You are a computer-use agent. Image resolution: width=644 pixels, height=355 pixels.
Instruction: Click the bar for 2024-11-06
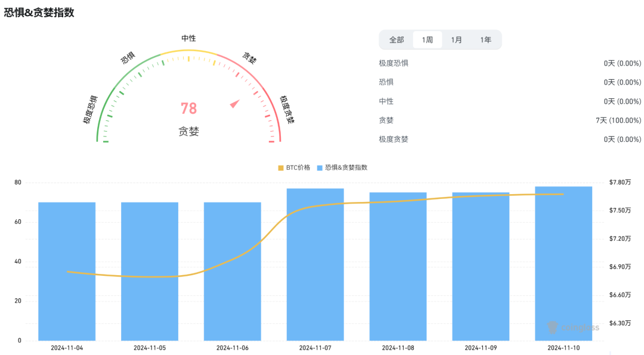click(233, 271)
